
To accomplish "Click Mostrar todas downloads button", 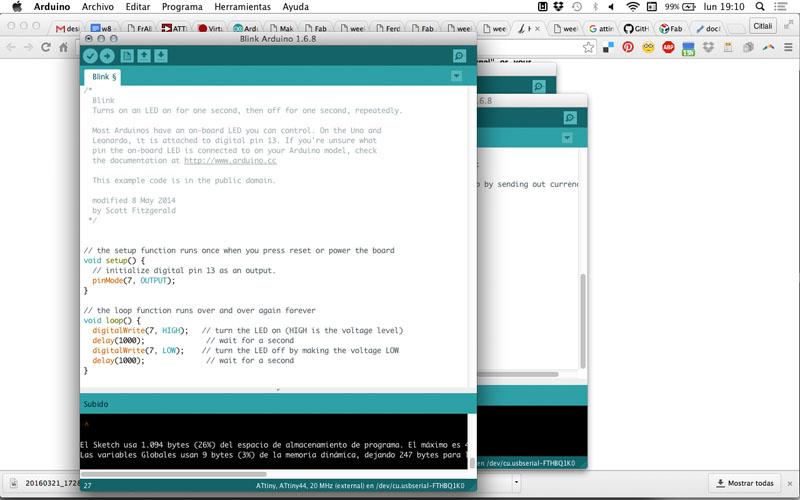I will pyautogui.click(x=745, y=483).
